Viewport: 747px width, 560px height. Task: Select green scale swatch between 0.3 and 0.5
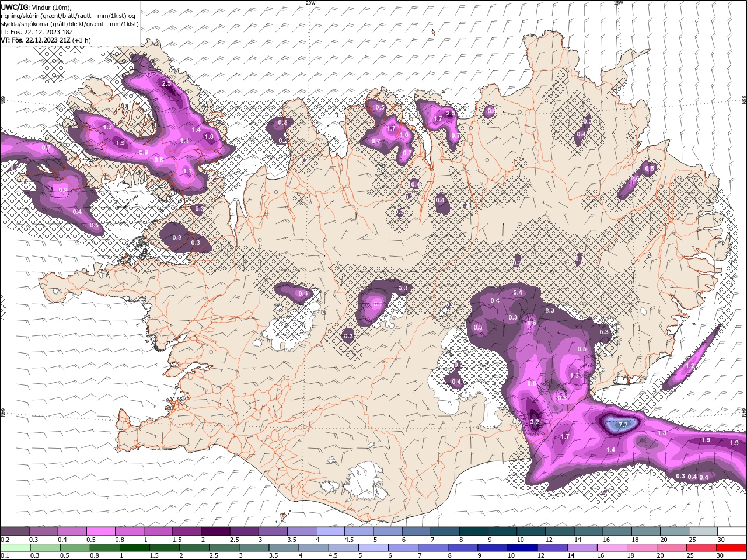45,548
